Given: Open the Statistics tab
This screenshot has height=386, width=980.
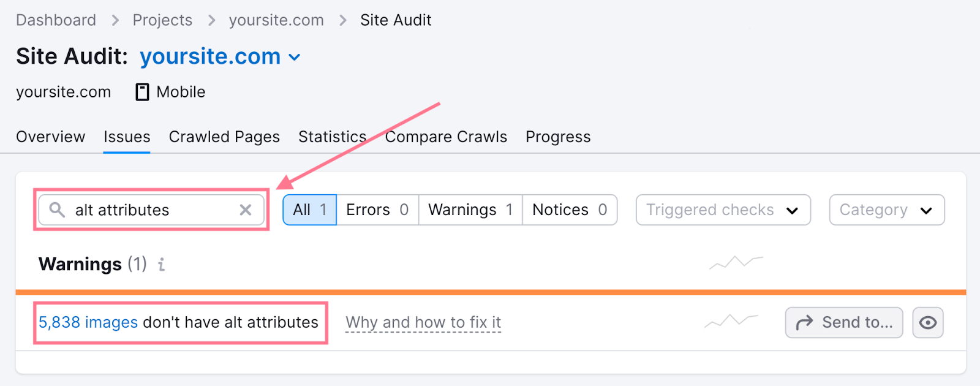Looking at the screenshot, I should pyautogui.click(x=331, y=137).
